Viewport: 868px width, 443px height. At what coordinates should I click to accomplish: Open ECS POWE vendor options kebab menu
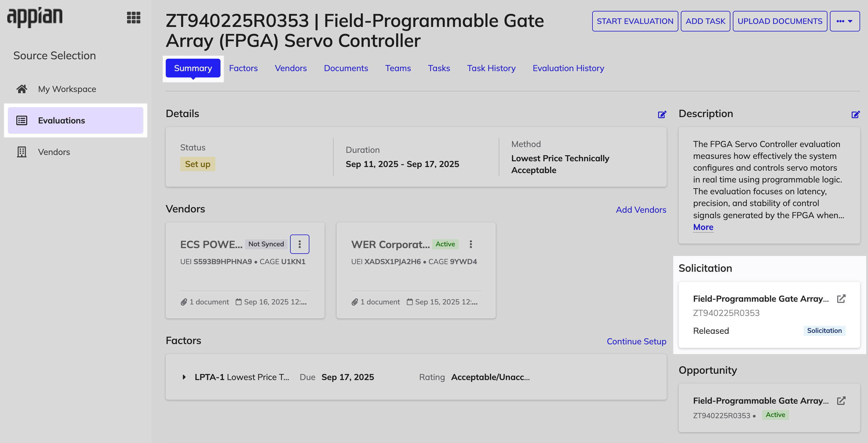pos(299,244)
